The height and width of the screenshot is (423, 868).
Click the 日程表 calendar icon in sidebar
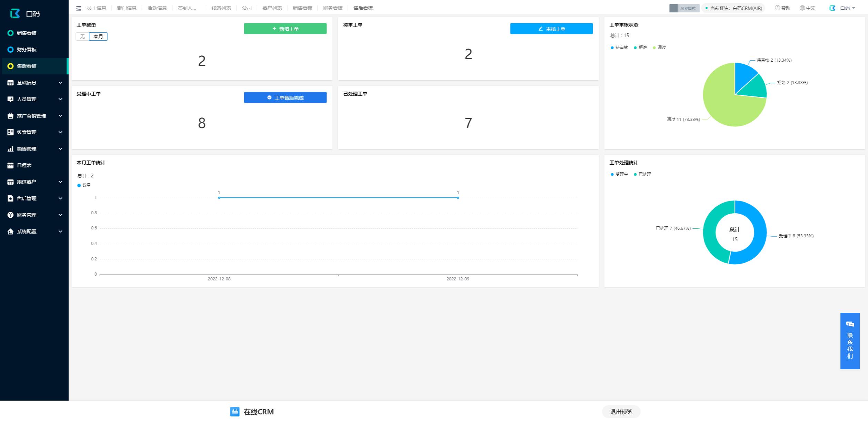point(10,165)
